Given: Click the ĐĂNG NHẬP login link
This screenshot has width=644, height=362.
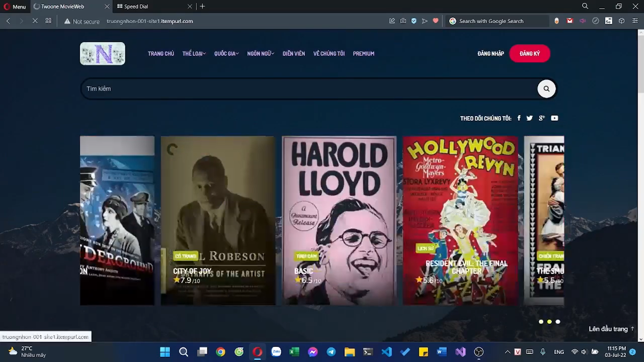Looking at the screenshot, I should pos(491,54).
